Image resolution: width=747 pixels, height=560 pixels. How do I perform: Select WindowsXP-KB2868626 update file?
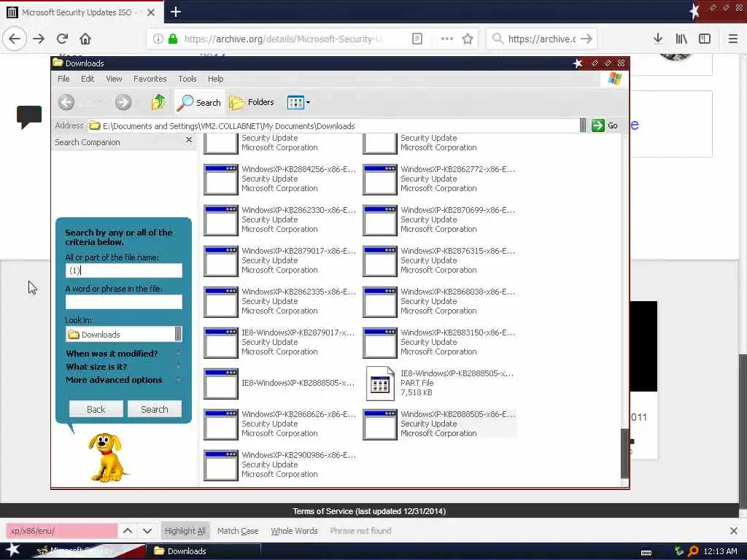click(x=279, y=424)
